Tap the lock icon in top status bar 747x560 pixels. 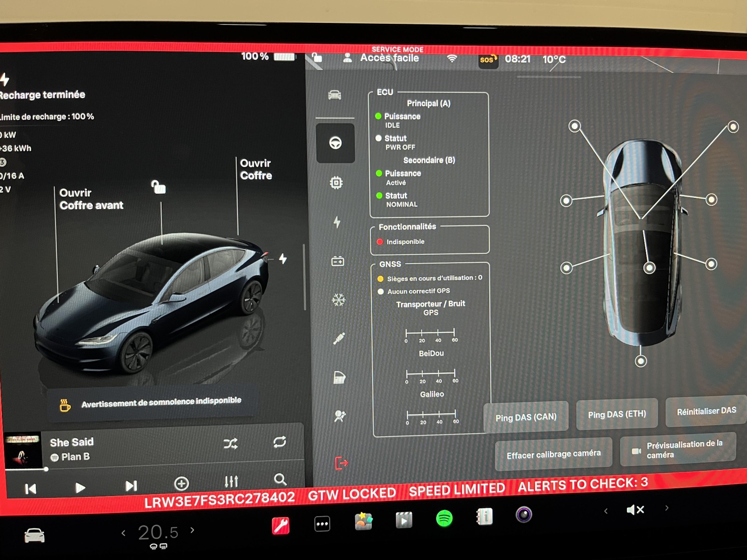click(317, 57)
